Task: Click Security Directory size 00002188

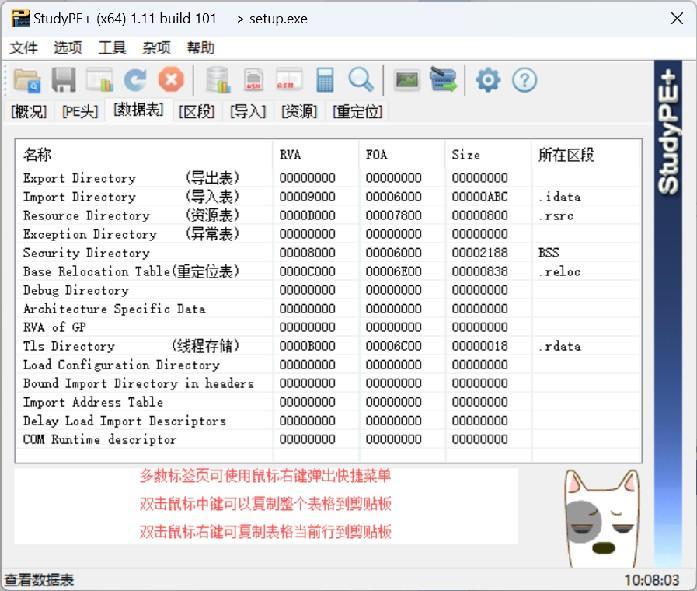Action: tap(480, 253)
